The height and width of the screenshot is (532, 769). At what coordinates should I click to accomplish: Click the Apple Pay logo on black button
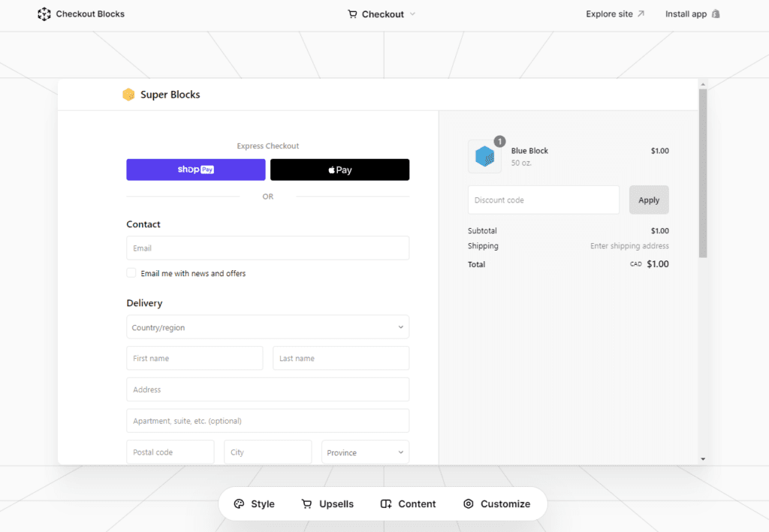(x=339, y=169)
